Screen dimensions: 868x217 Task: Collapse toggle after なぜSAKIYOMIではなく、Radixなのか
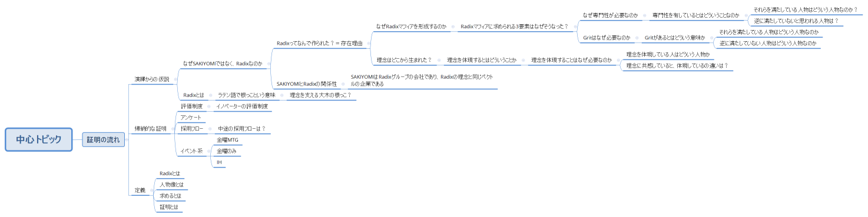pos(270,63)
